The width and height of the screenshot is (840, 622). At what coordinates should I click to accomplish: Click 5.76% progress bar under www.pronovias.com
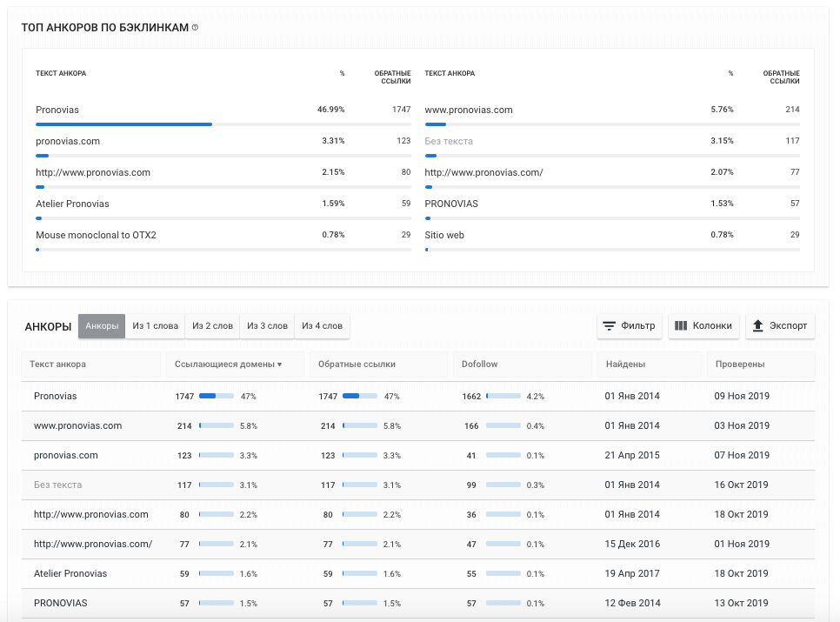tap(612, 124)
